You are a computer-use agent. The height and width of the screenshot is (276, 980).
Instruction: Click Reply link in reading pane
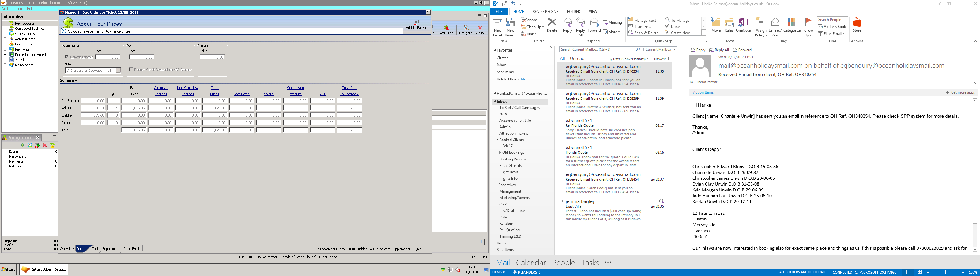tap(698, 50)
